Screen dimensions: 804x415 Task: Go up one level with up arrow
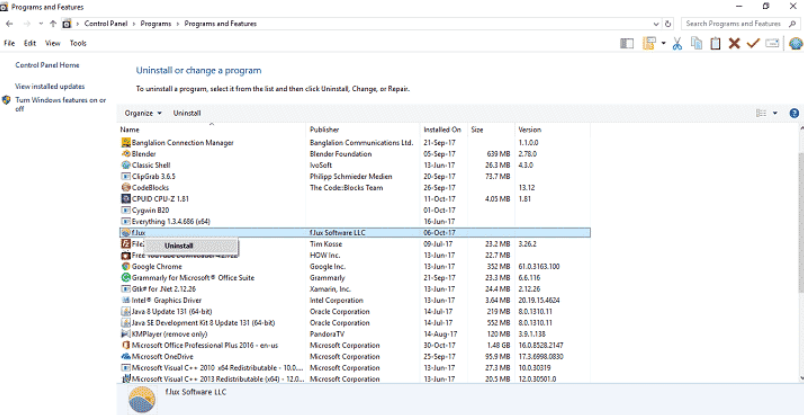pyautogui.click(x=52, y=23)
